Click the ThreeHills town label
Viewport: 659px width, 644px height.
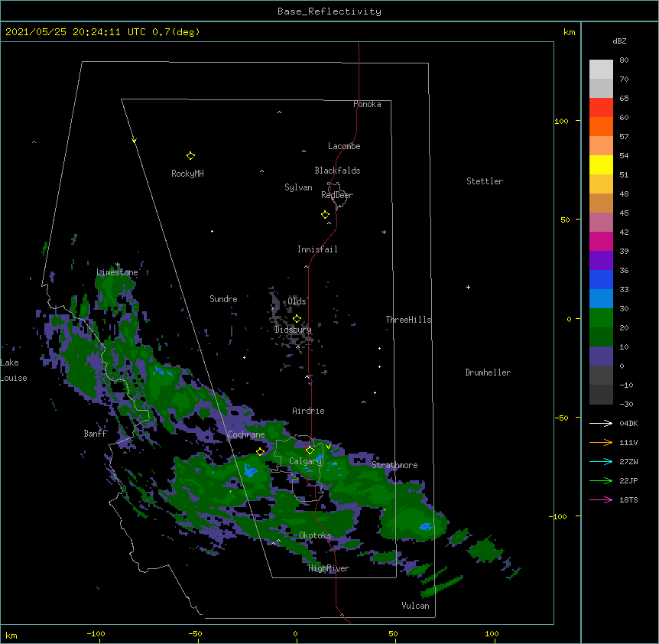click(x=408, y=320)
